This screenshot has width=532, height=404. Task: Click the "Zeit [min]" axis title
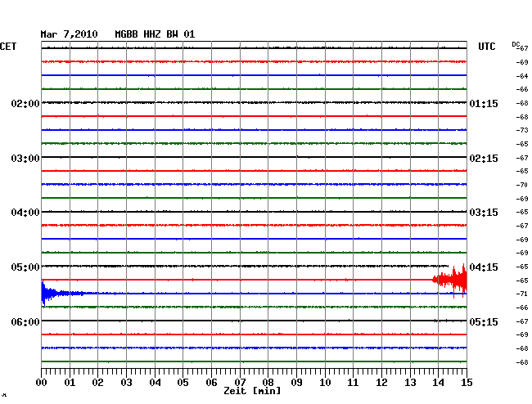[x=252, y=391]
